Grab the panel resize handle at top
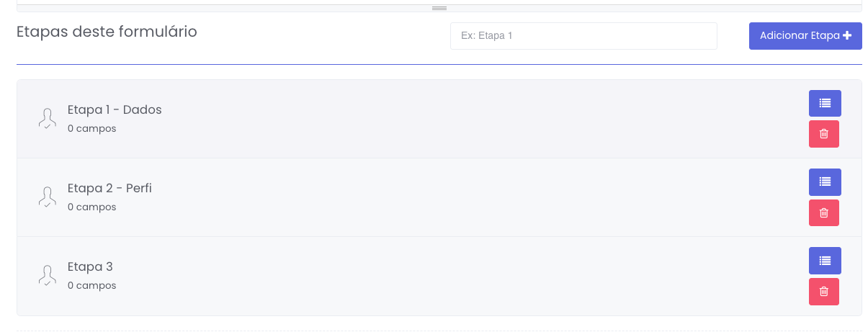Image resolution: width=868 pixels, height=332 pixels. click(x=439, y=8)
